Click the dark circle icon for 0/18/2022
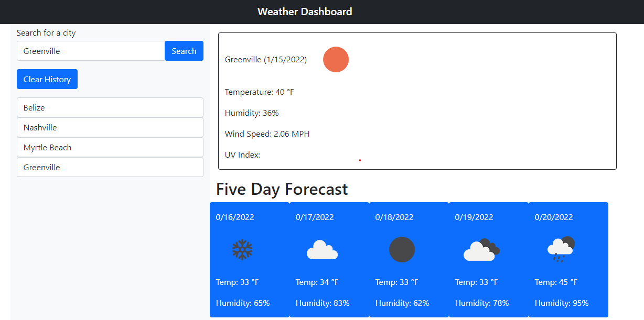The height and width of the screenshot is (320, 644). point(402,250)
